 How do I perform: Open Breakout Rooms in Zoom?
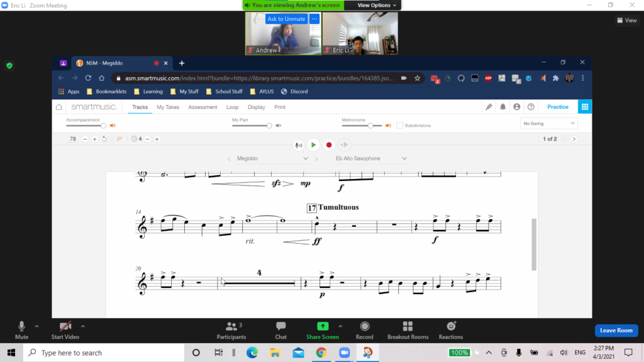(x=408, y=331)
